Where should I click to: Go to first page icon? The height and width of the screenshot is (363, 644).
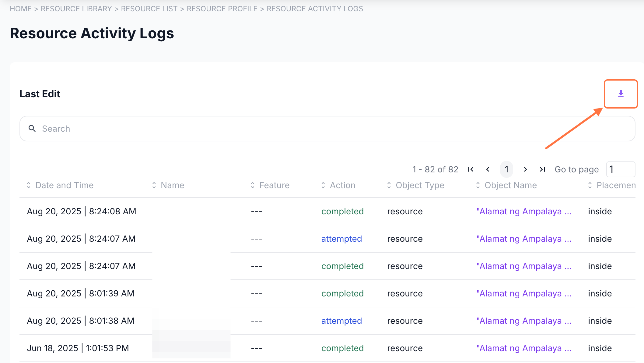[x=471, y=169]
